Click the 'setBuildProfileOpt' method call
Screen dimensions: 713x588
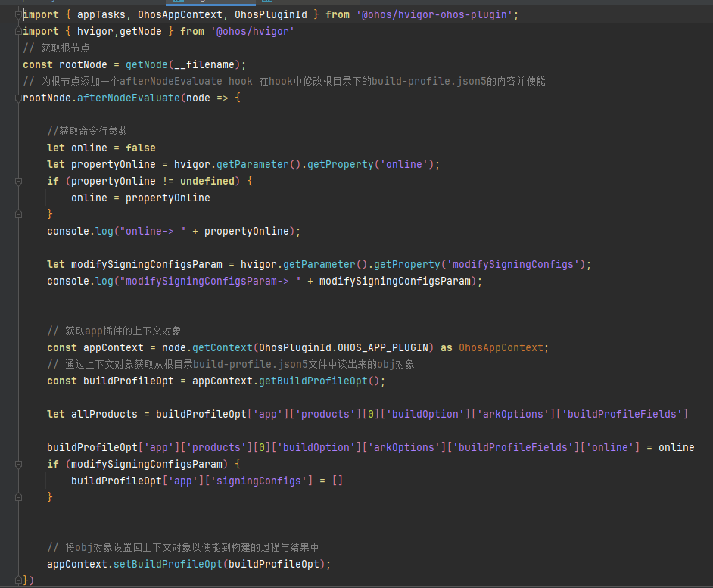pos(168,564)
